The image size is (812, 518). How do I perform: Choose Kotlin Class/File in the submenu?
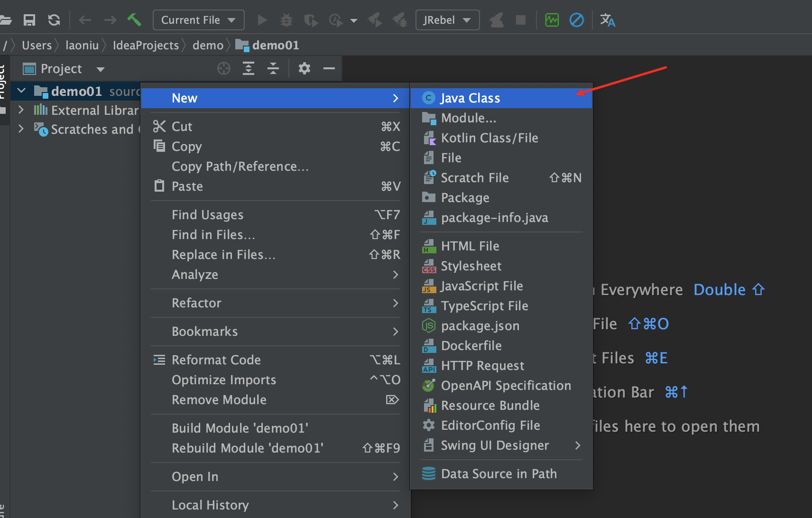tap(489, 138)
